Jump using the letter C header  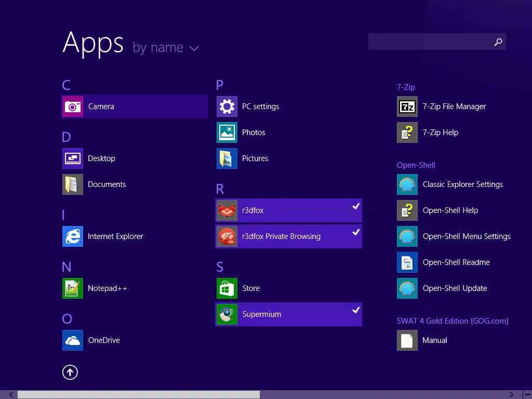coord(66,85)
